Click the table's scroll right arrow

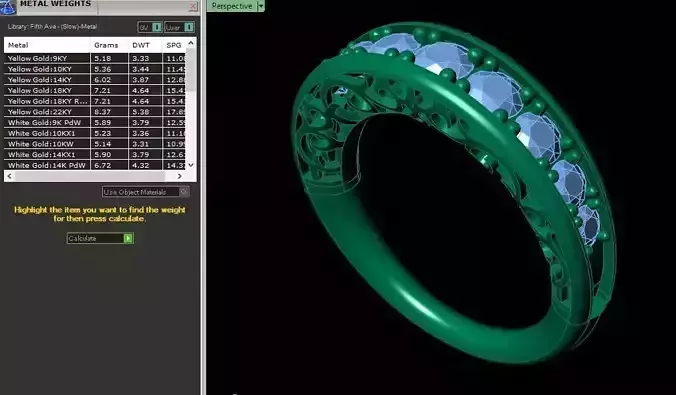tap(180, 176)
